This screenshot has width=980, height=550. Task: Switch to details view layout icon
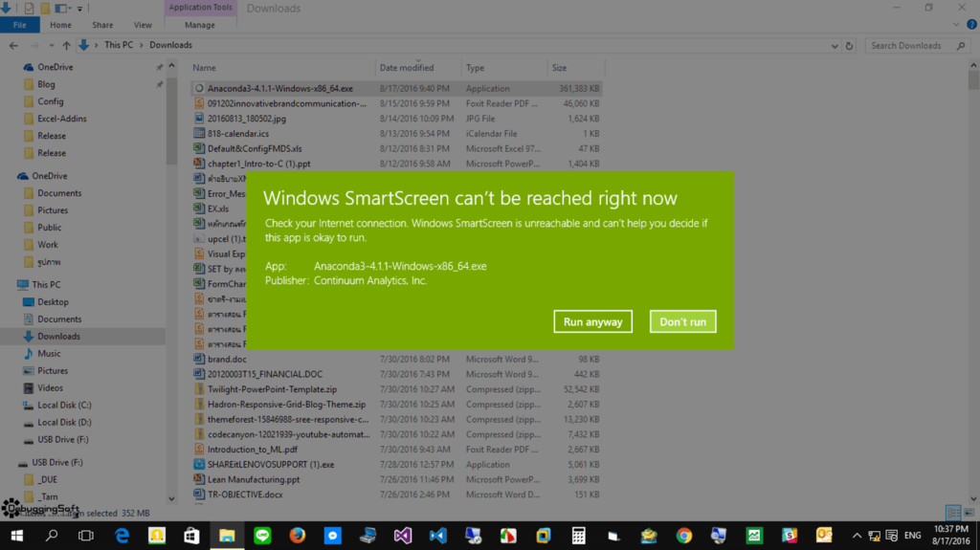(953, 513)
